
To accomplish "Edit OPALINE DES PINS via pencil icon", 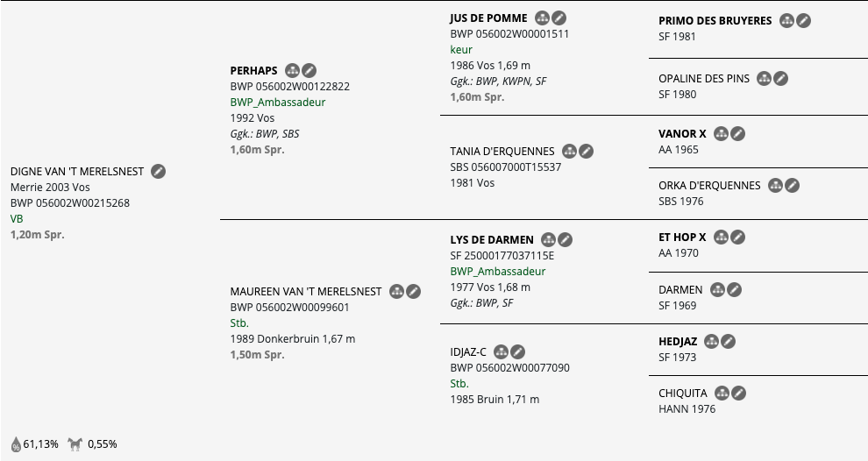I will 780,79.
